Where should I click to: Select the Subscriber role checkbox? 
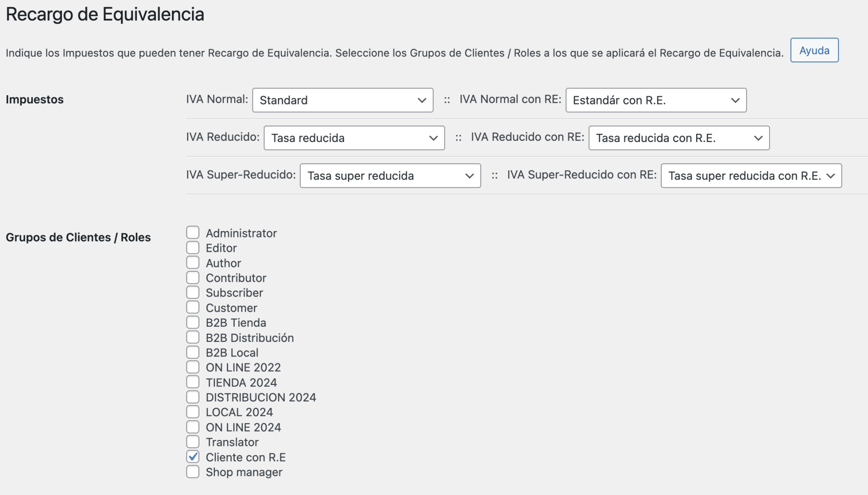(x=193, y=292)
